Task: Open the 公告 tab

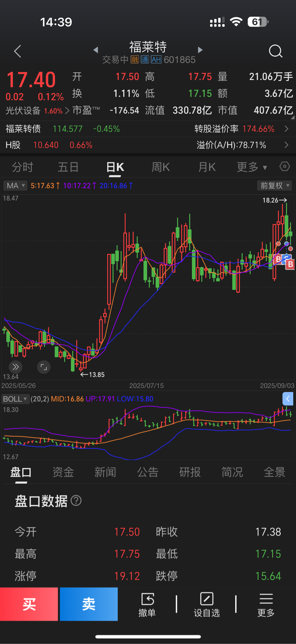Action: point(148,472)
